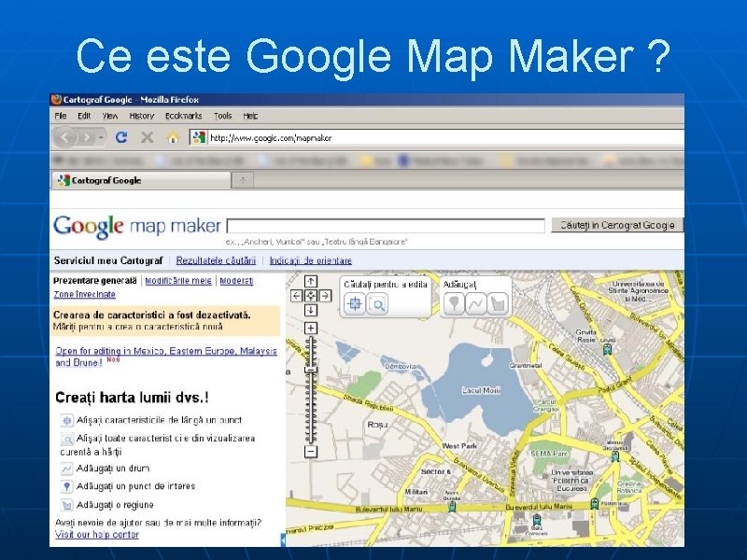Click the icon beside Afișați toate caracteristicile
The height and width of the screenshot is (560, 747).
click(x=66, y=439)
